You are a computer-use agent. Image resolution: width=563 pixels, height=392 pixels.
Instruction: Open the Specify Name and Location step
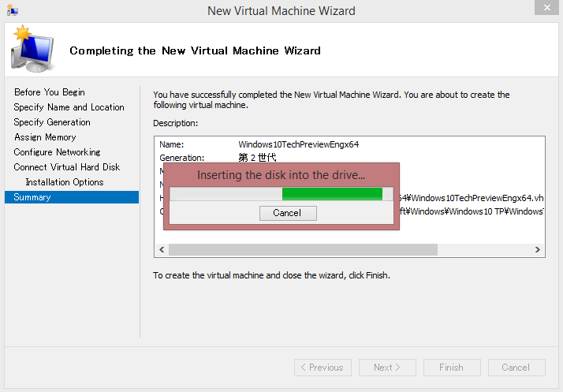pyautogui.click(x=69, y=107)
